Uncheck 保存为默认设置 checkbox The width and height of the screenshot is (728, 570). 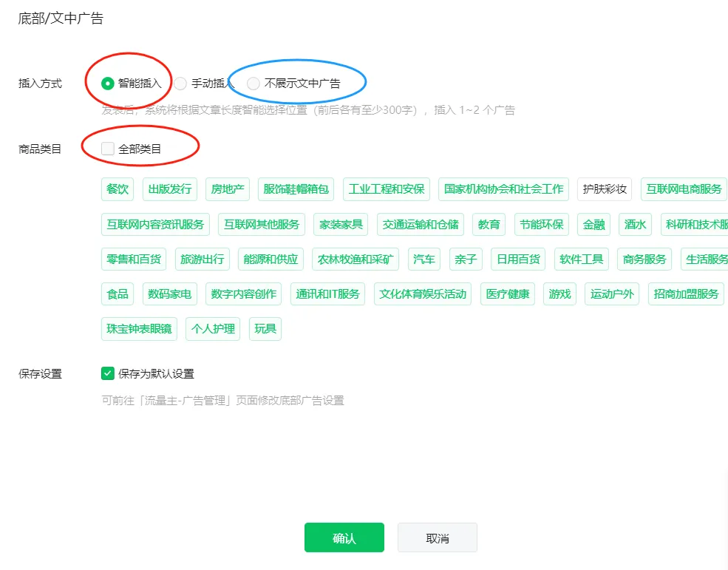pos(108,373)
